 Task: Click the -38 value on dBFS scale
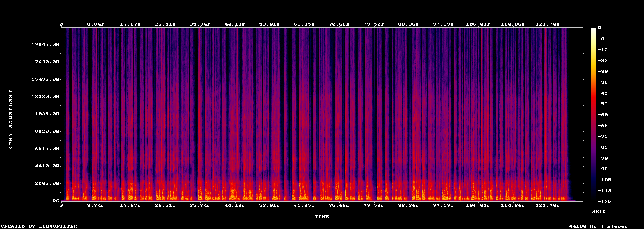click(603, 82)
